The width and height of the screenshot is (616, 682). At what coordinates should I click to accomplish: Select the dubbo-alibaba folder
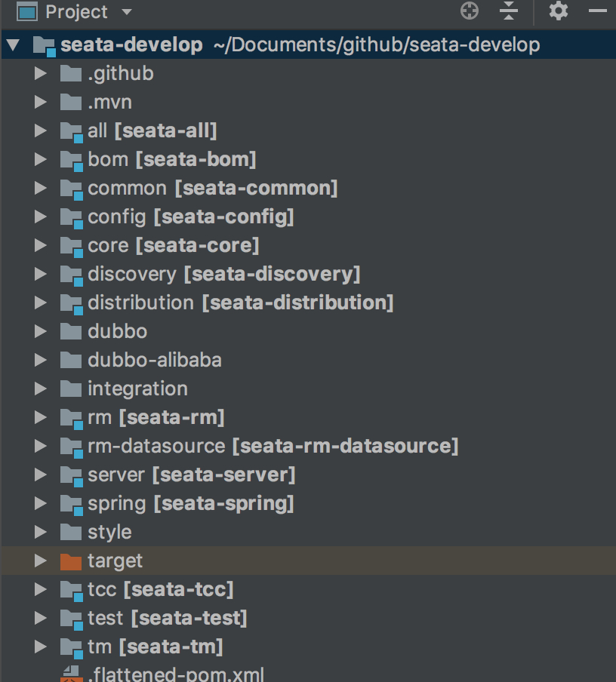pos(155,360)
